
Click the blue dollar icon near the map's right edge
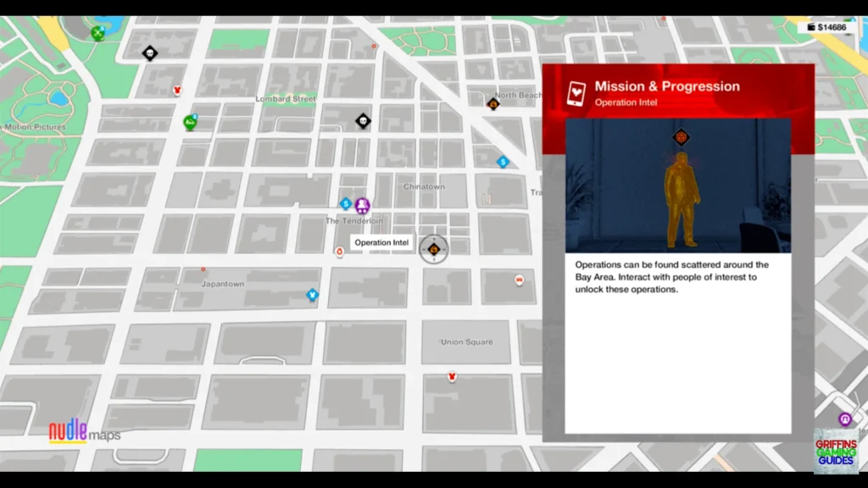(502, 162)
